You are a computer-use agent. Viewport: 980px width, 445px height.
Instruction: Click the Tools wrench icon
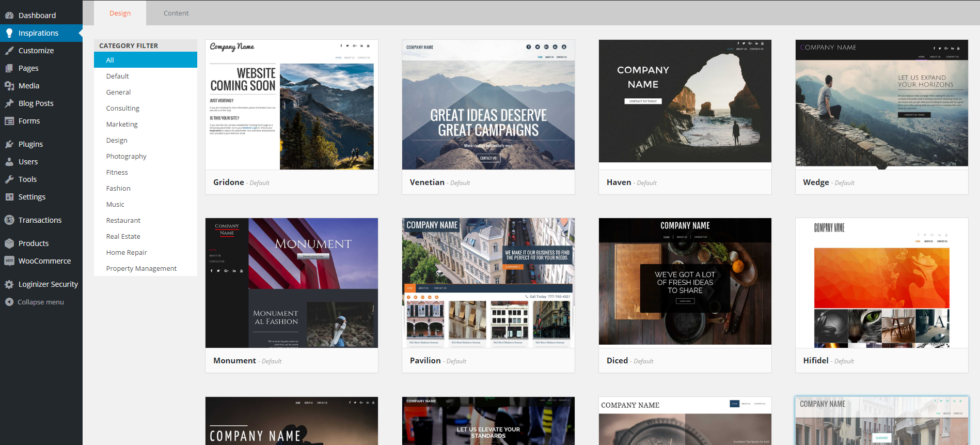click(x=9, y=179)
